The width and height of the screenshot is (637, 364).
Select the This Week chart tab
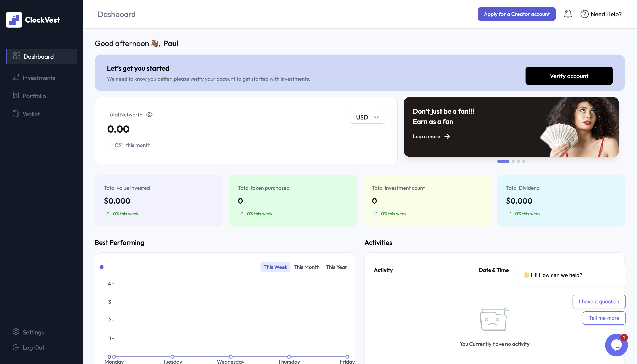pos(275,267)
